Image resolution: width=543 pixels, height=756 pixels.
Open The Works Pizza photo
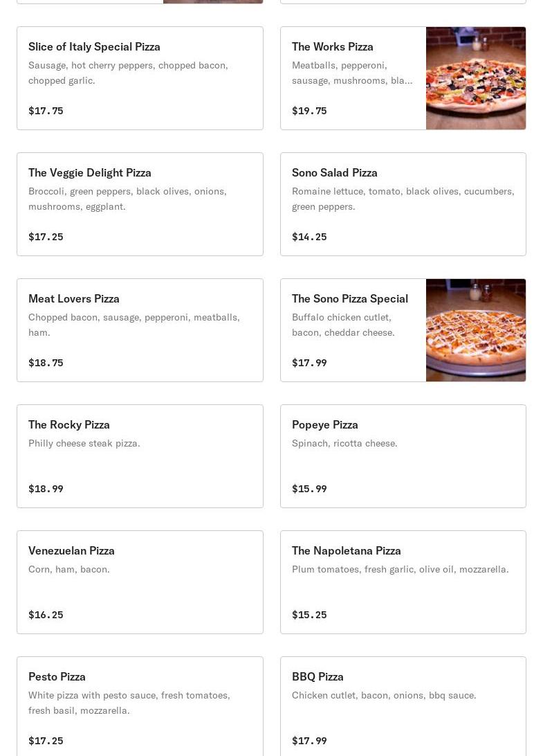click(476, 78)
